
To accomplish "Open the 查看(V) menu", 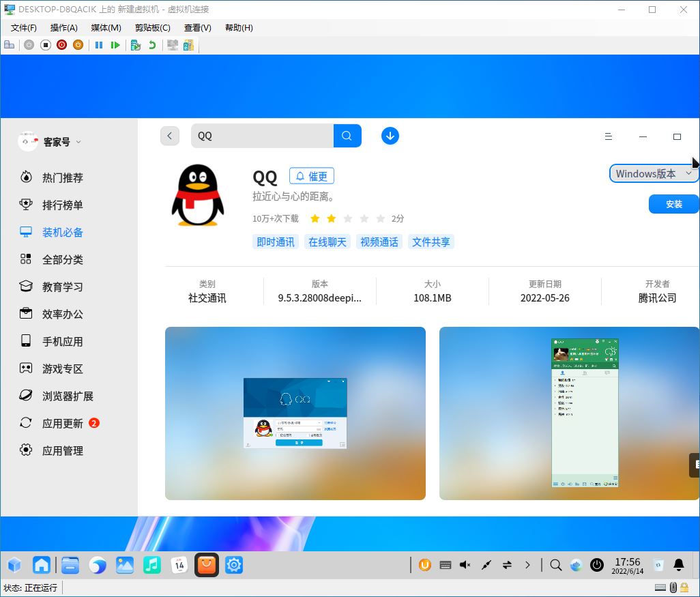I will coord(196,28).
